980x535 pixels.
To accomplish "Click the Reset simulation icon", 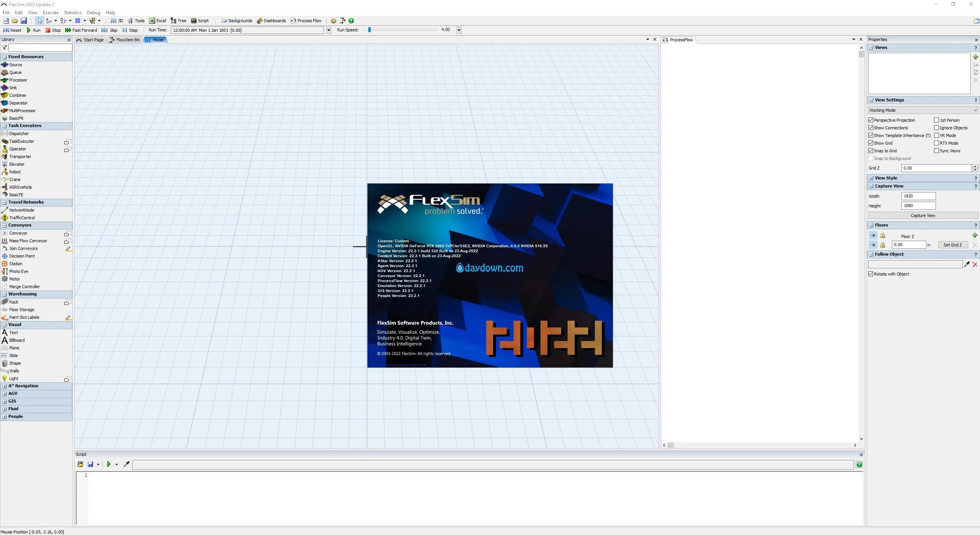I will click(x=7, y=30).
